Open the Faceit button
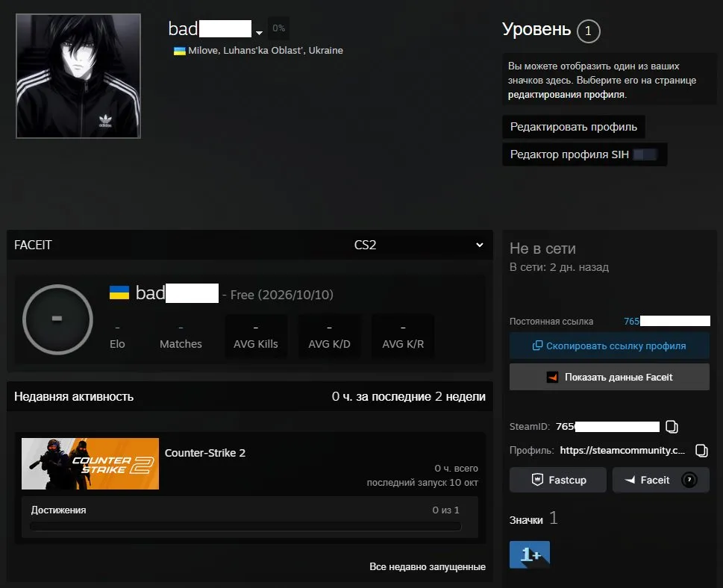The height and width of the screenshot is (588, 723). pos(661,480)
